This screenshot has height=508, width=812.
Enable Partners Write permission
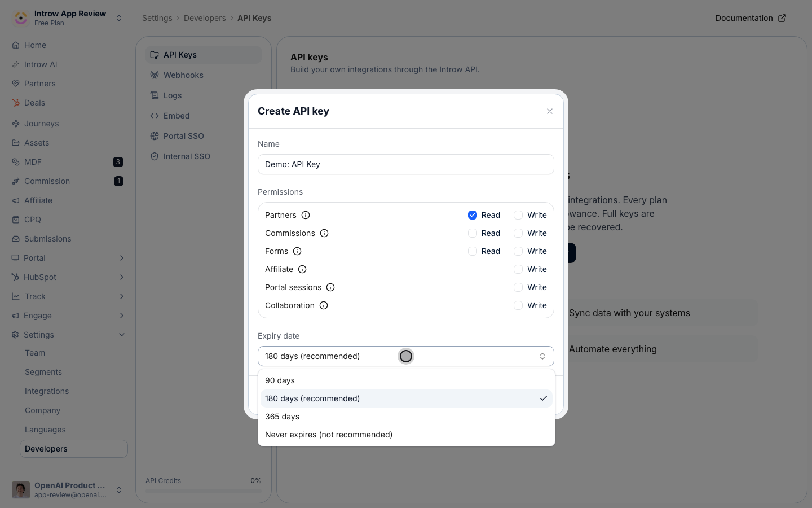[x=518, y=215]
